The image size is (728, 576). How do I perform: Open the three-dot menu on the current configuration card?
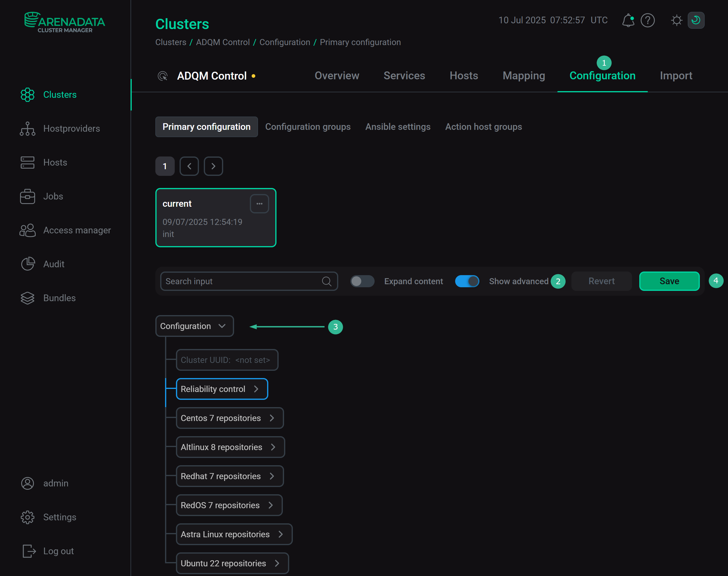click(x=259, y=203)
